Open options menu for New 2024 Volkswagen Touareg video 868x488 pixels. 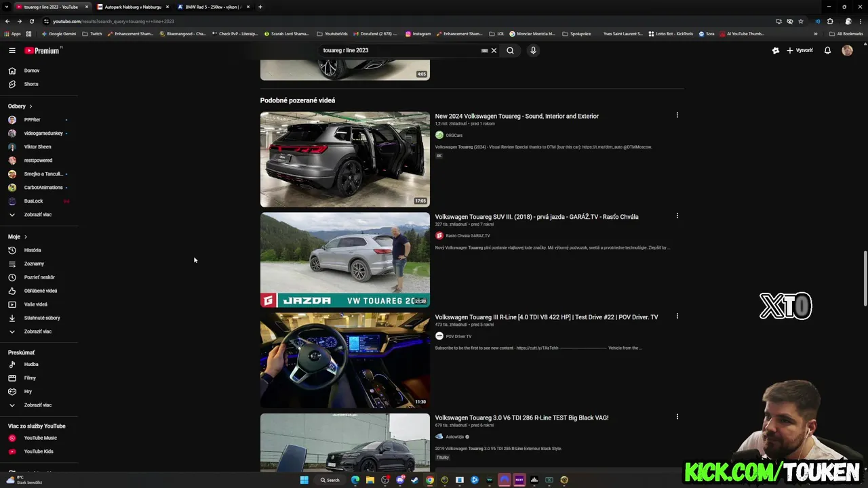(x=677, y=115)
